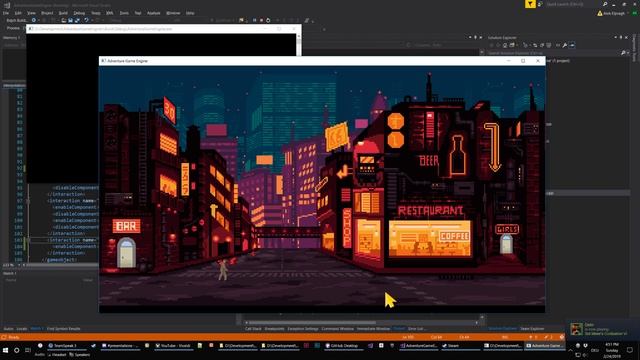Click the BAR door in the game

tap(126, 253)
